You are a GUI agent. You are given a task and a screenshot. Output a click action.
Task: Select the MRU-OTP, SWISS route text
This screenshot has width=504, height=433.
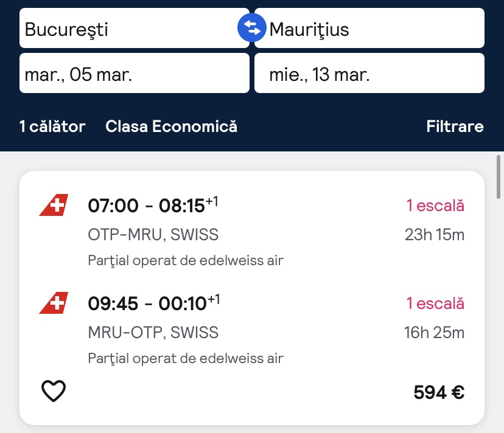pos(153,333)
